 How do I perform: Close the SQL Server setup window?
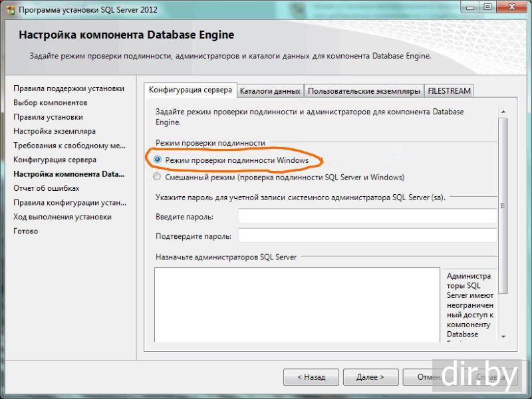click(x=512, y=7)
